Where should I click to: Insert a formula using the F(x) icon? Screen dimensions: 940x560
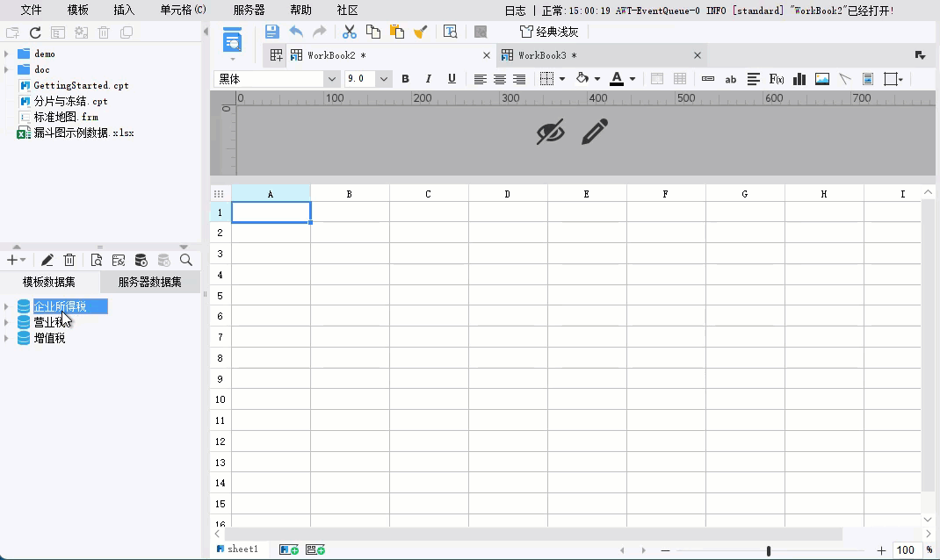point(777,79)
